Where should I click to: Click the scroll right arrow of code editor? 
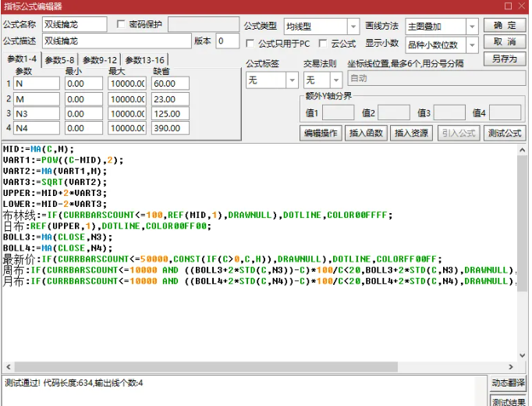511,367
